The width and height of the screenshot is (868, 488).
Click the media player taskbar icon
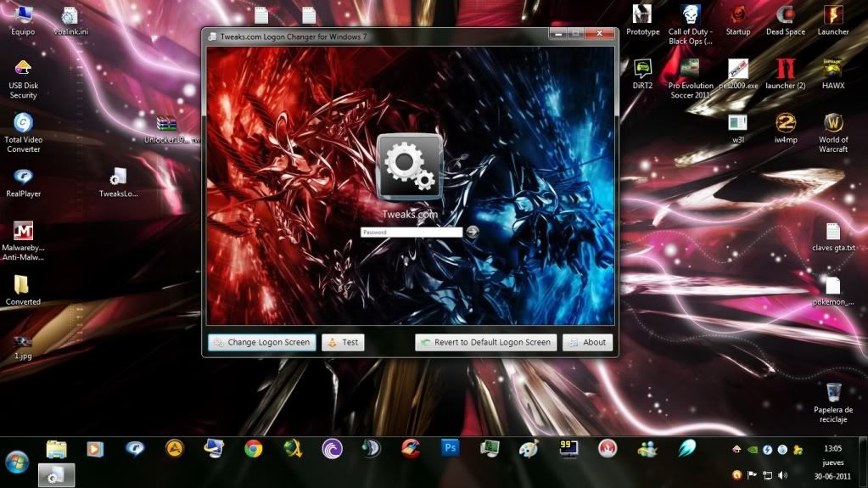[x=95, y=449]
